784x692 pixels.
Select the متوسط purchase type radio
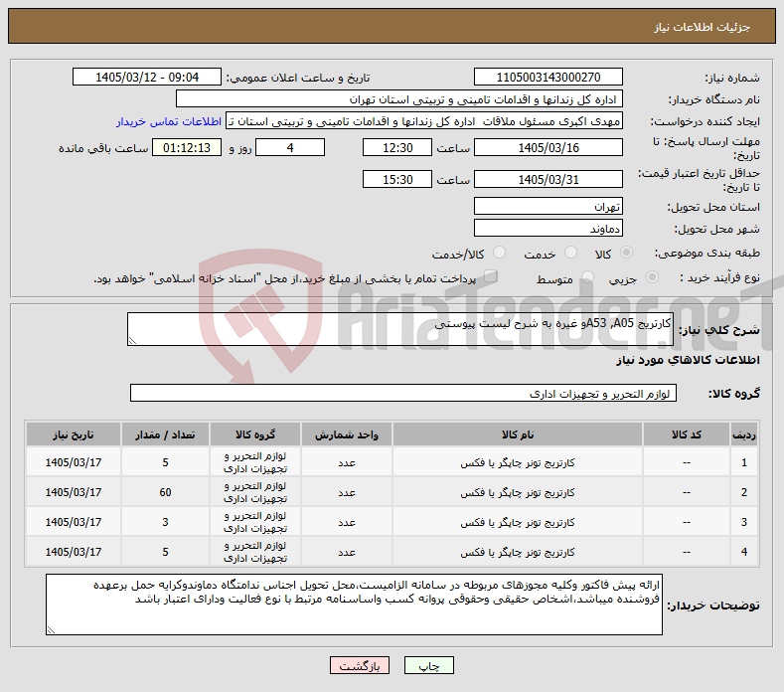point(588,277)
